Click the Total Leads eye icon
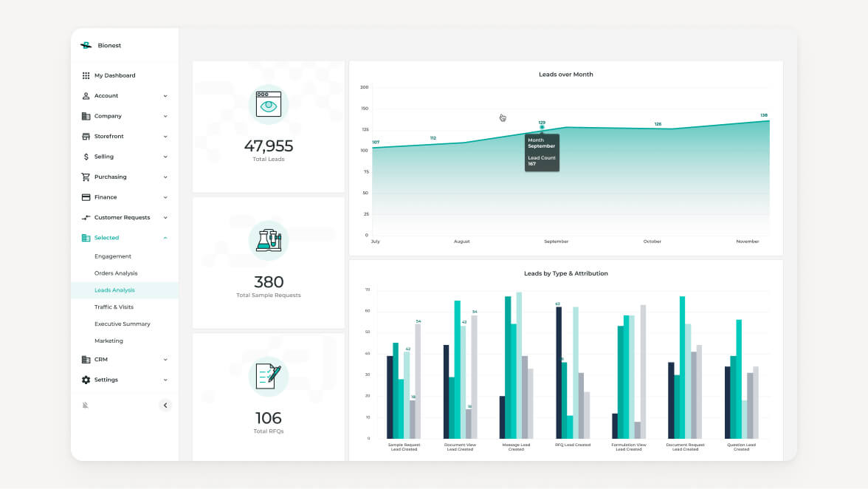 click(269, 104)
